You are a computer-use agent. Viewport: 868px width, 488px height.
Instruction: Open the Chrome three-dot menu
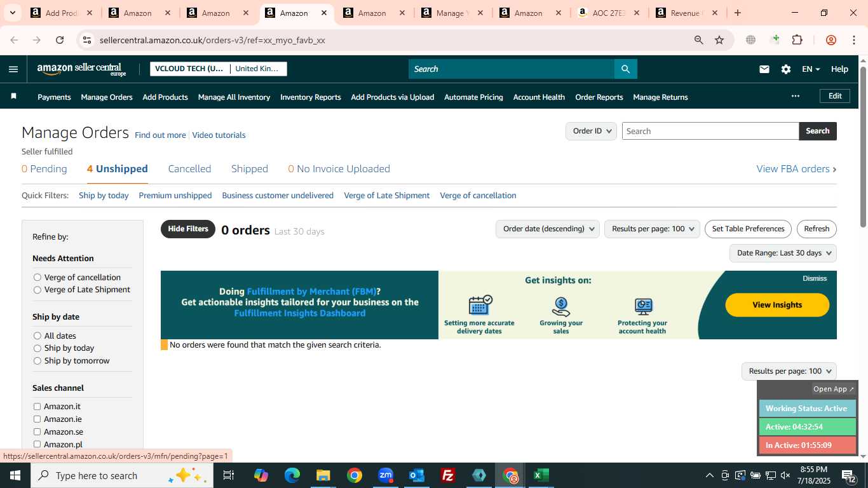(x=853, y=40)
